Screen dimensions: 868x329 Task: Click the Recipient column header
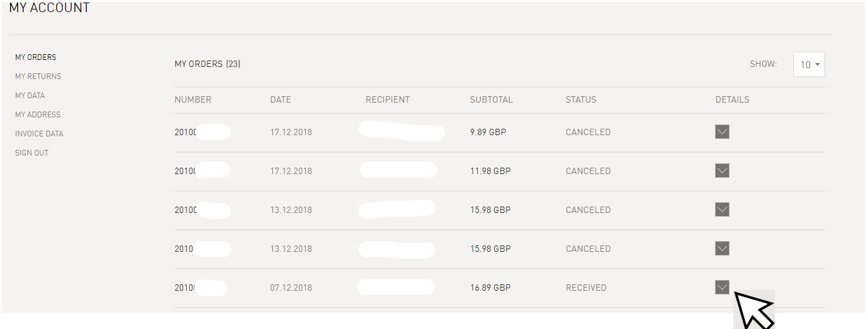(x=388, y=100)
